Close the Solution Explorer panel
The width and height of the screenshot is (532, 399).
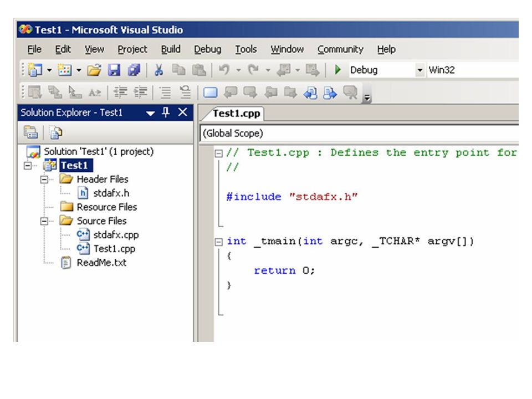(x=182, y=112)
